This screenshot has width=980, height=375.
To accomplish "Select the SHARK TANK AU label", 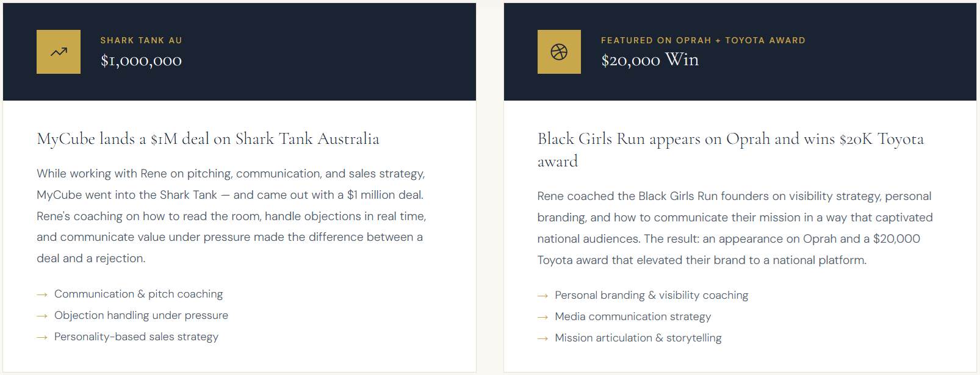I will pos(141,40).
